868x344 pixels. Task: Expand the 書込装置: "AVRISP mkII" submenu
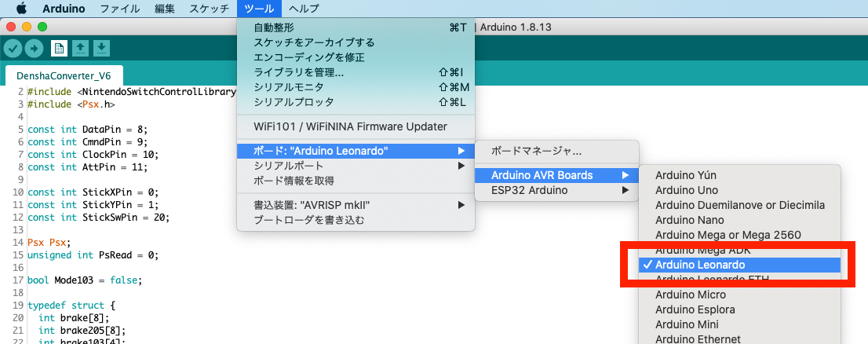tap(356, 205)
